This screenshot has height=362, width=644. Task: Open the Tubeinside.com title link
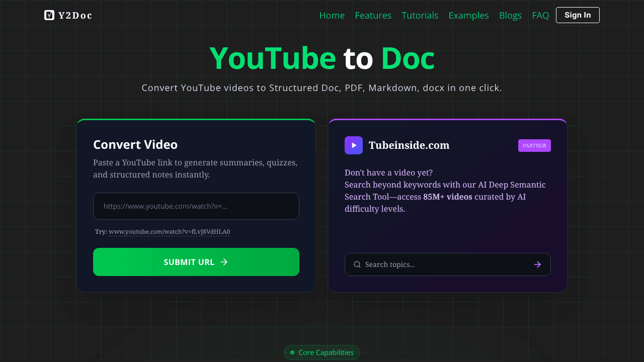coord(409,145)
